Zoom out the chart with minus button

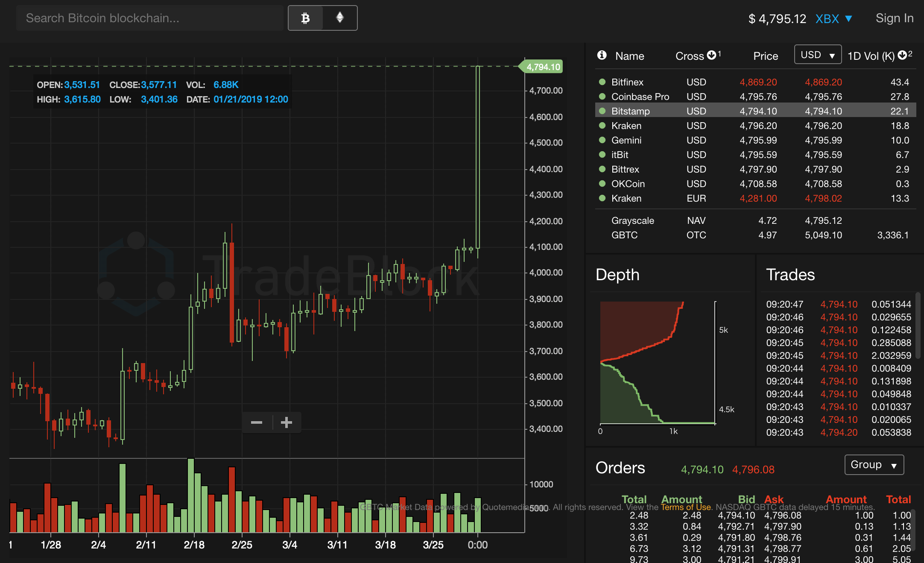coord(257,422)
